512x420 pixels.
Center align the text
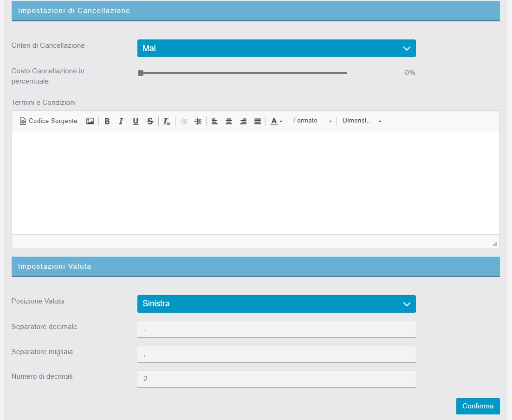(x=229, y=121)
